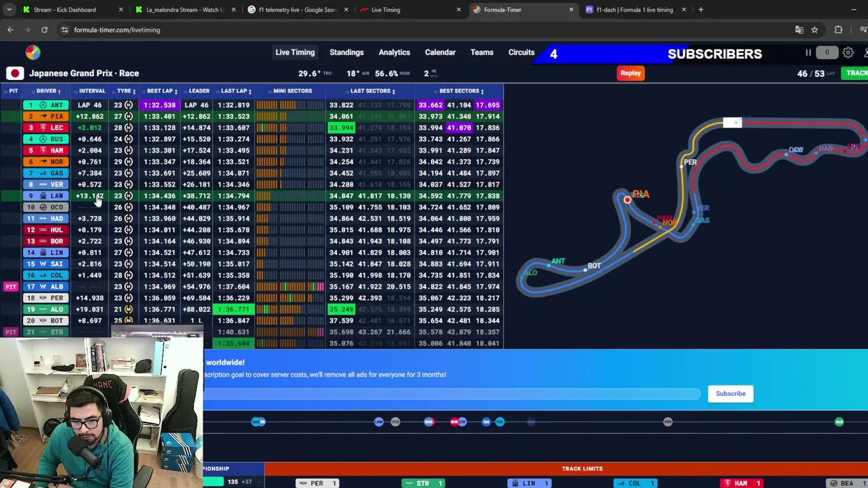This screenshot has height=488, width=868.
Task: Click the LAW marker on the gap timeline
Action: click(x=378, y=422)
